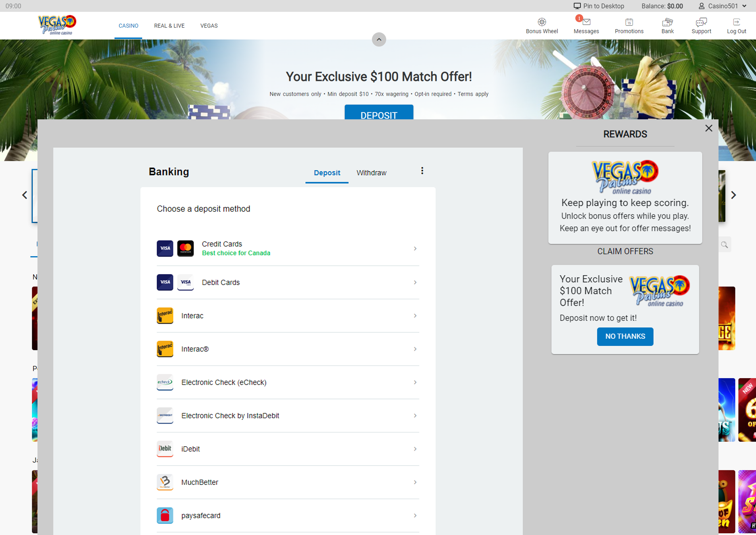Select the REAL & LIVE menu tab

(x=169, y=26)
